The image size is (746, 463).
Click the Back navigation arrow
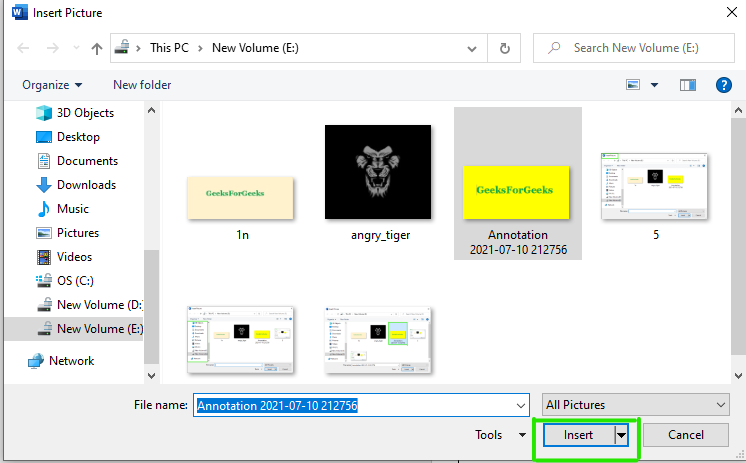pos(23,48)
